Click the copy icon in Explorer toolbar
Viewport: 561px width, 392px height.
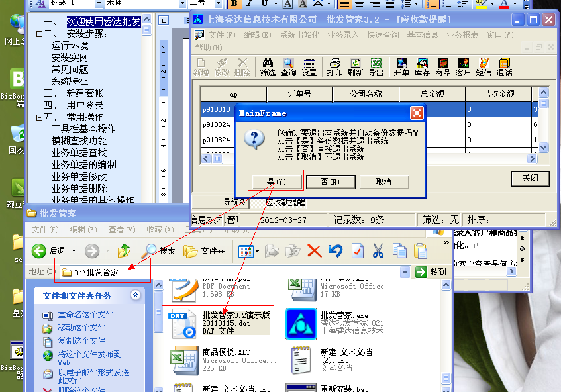point(399,251)
